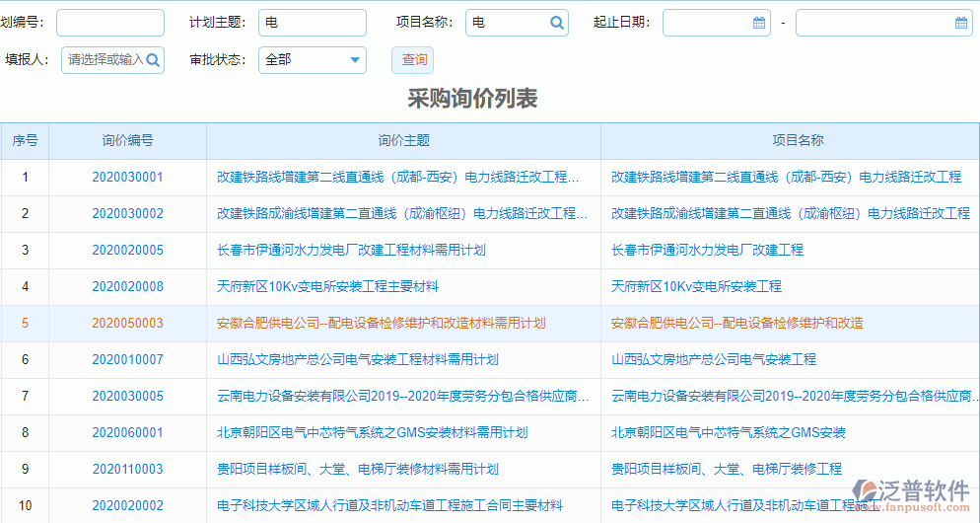
Task: Open 询价主题 长春市伊通河水力发电厂改建工程材料需用计划
Action: (x=351, y=251)
